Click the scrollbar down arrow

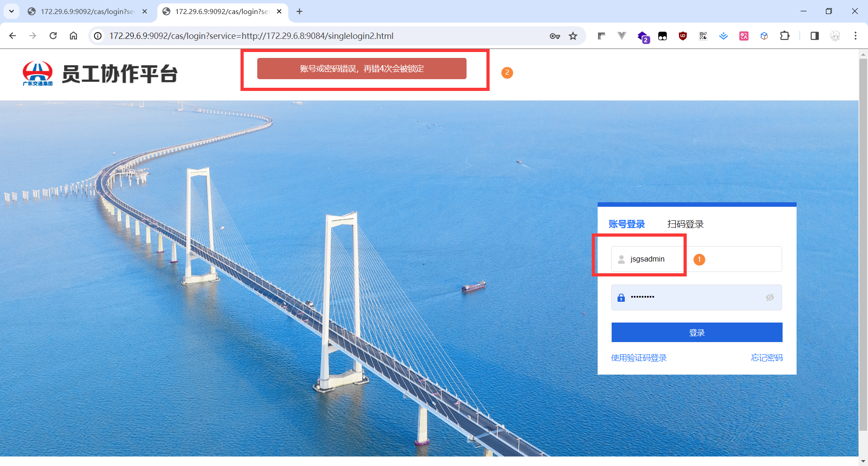point(863,461)
